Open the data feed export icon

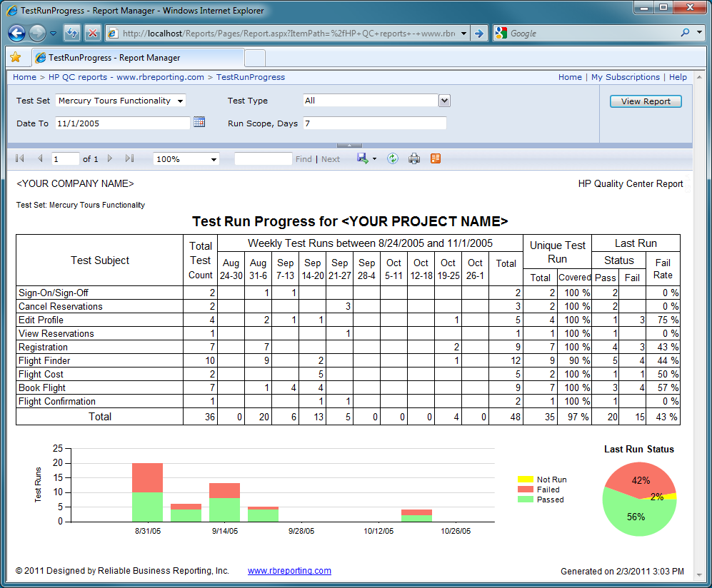(435, 158)
